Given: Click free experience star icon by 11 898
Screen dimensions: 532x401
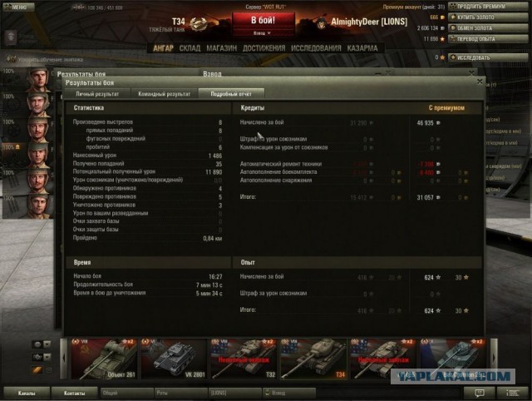Looking at the screenshot, I should [442, 39].
